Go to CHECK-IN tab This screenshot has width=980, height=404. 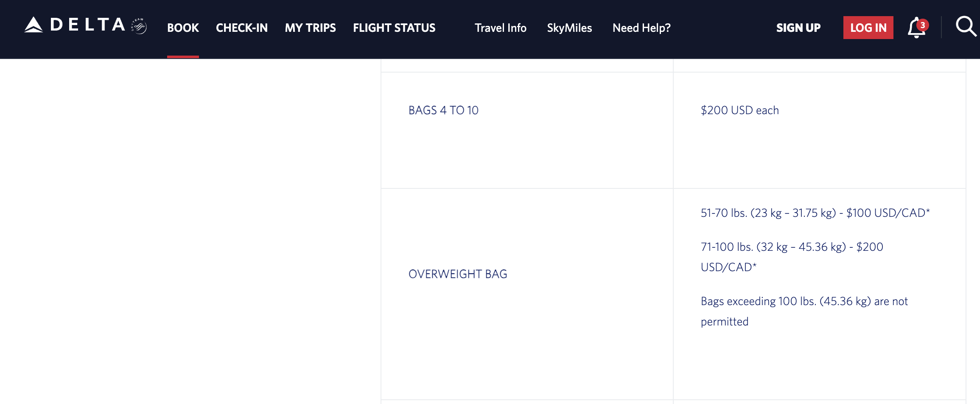242,28
